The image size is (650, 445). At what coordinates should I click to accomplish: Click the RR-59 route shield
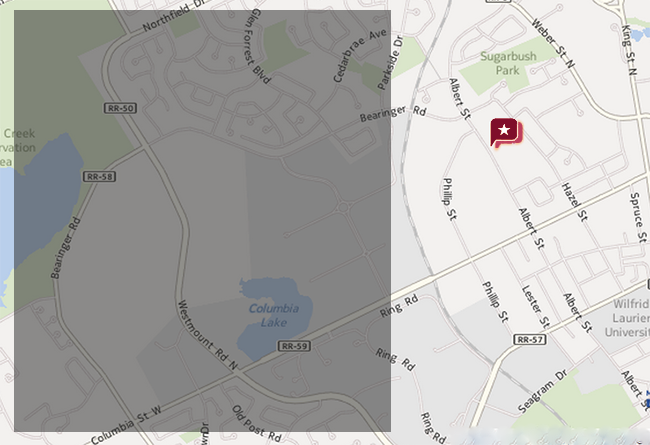click(294, 345)
